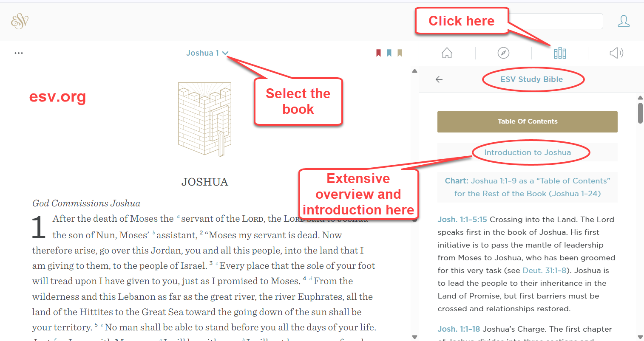Open the three-dots options menu

[x=19, y=53]
